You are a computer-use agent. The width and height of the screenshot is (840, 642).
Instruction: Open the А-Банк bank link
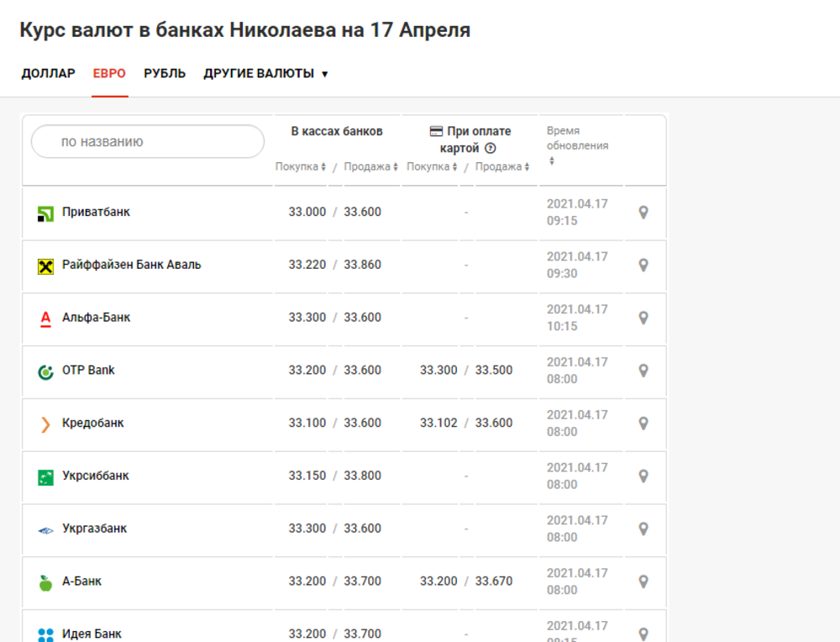[x=81, y=581]
